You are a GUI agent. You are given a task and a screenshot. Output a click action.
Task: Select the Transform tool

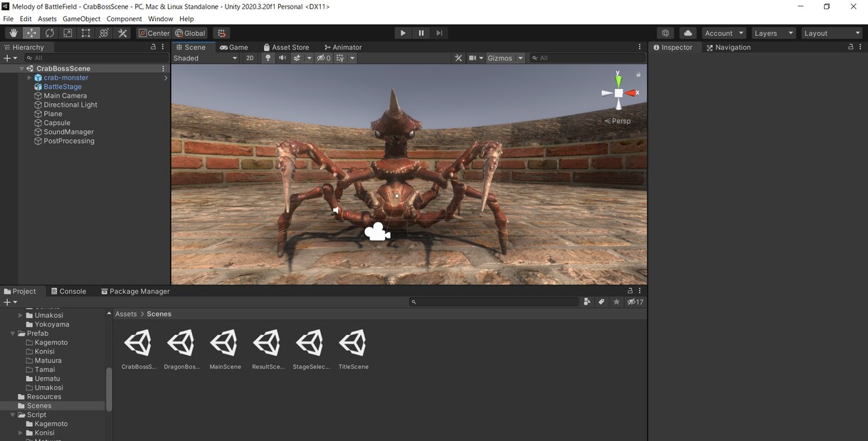tap(104, 33)
